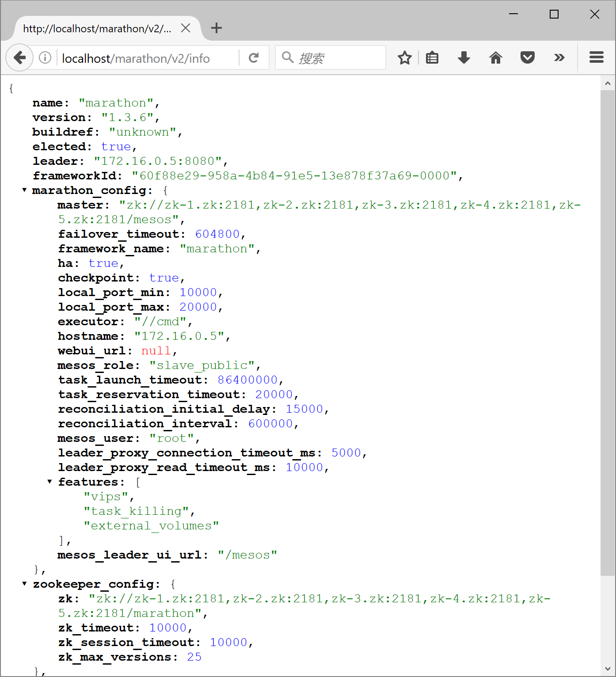Click the "task_killing" feature entry
The height and width of the screenshot is (677, 616).
(137, 511)
